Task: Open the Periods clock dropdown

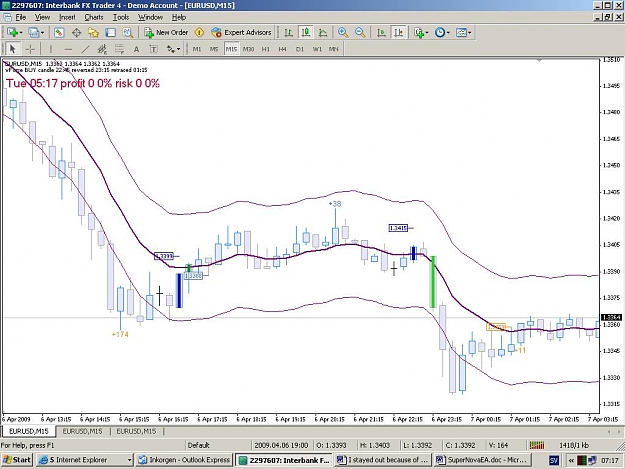Action: pyautogui.click(x=442, y=32)
